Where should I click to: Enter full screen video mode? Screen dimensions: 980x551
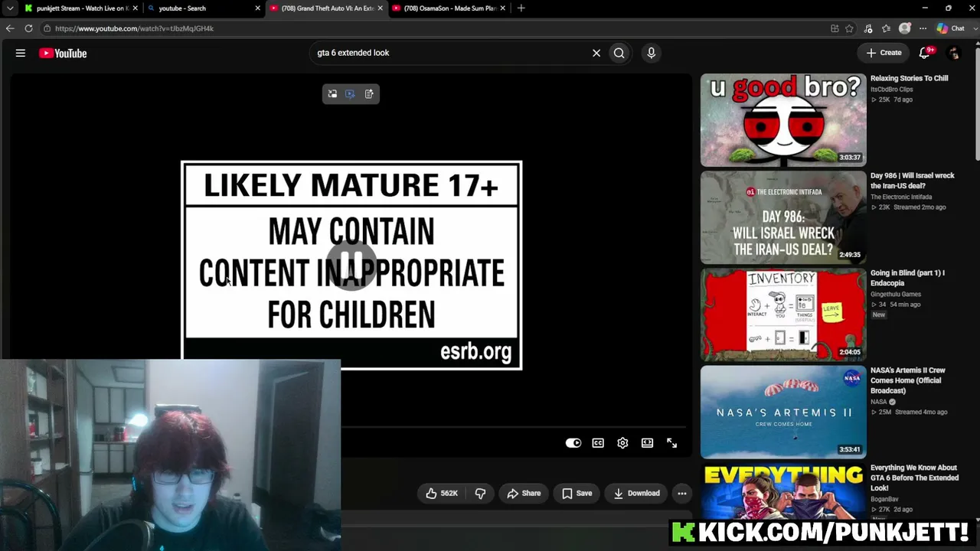coord(671,443)
